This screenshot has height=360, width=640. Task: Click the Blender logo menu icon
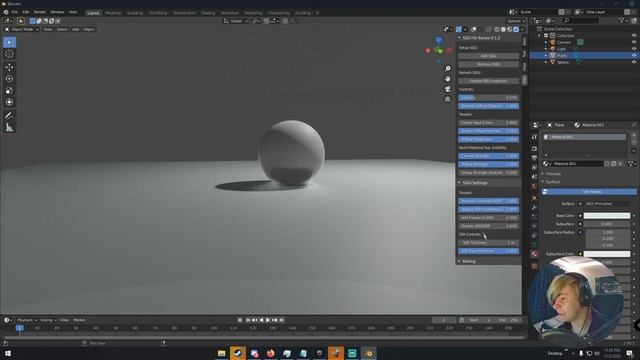[x=6, y=12]
